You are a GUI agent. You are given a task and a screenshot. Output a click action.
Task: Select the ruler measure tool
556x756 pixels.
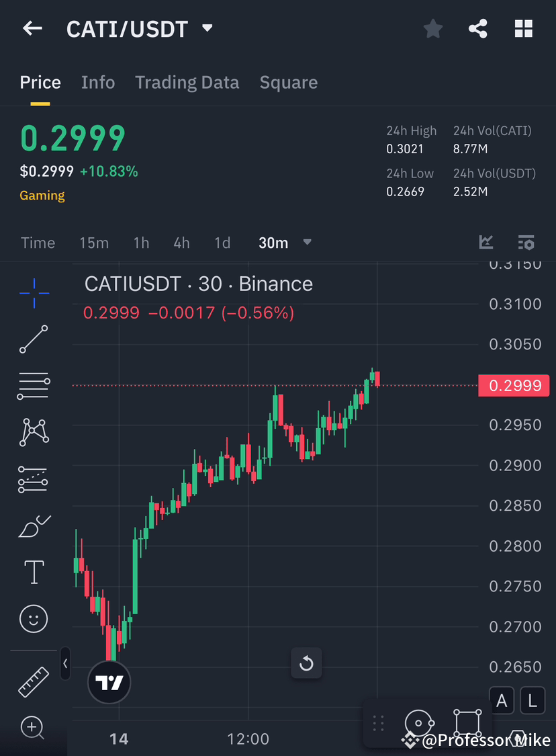pyautogui.click(x=34, y=681)
